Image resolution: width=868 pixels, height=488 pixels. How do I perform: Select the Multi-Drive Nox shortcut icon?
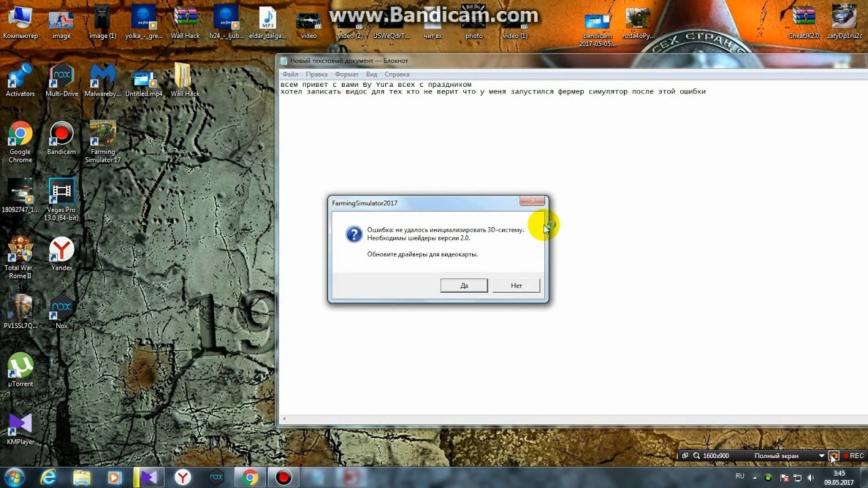pyautogui.click(x=62, y=80)
